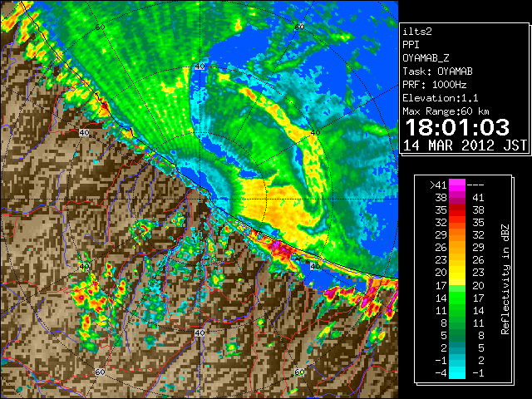Click the cyan bottom legend color swatch
Image resolution: width=532 pixels, height=399 pixels.
click(457, 373)
